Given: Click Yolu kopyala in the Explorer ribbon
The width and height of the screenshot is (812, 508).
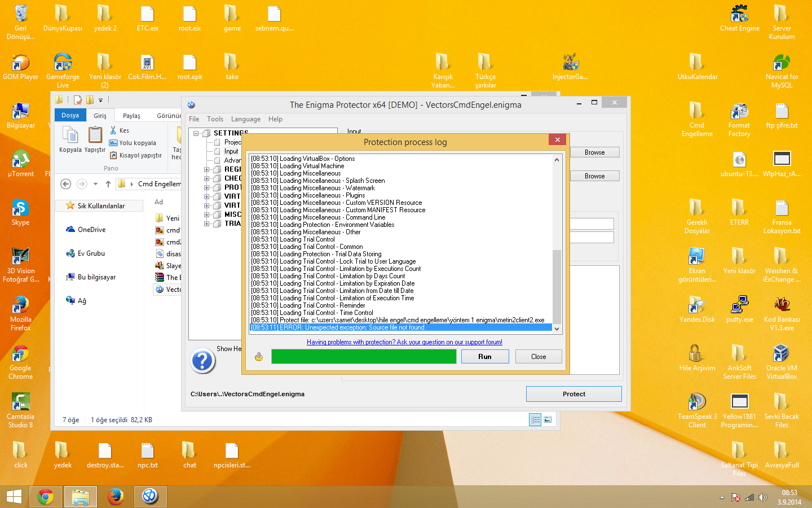Looking at the screenshot, I should [x=133, y=143].
